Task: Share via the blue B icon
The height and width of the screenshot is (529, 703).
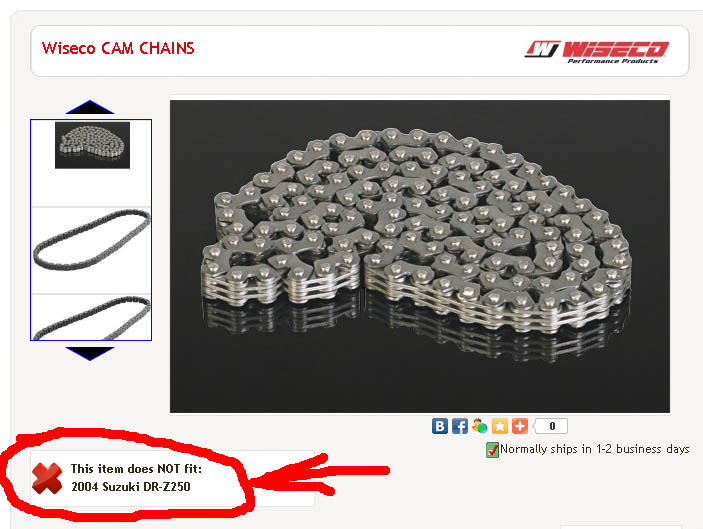Action: point(440,426)
